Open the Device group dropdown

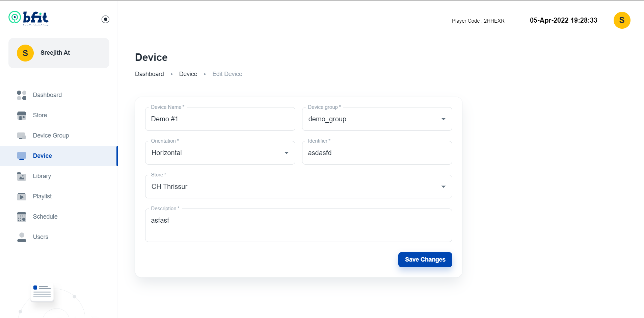click(x=377, y=119)
